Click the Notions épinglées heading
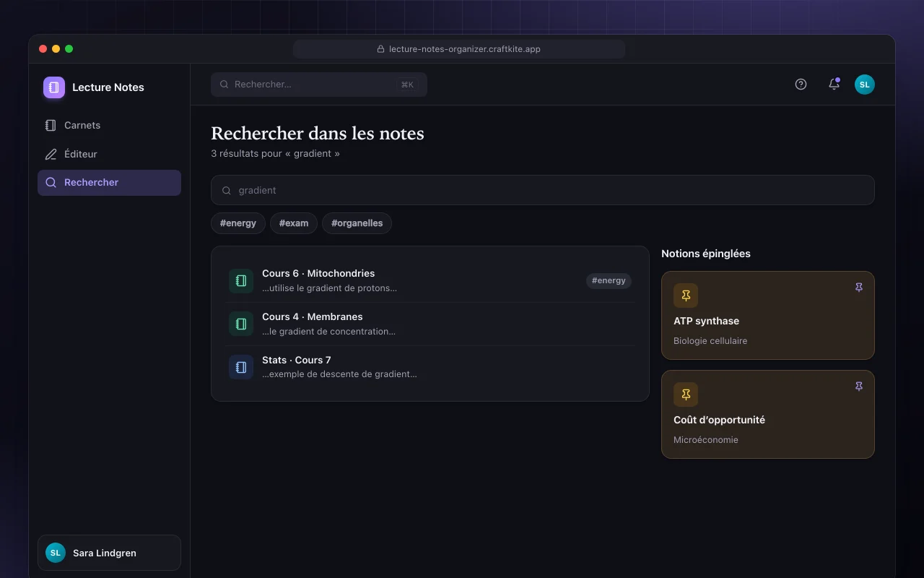Viewport: 924px width, 578px height. pos(706,254)
